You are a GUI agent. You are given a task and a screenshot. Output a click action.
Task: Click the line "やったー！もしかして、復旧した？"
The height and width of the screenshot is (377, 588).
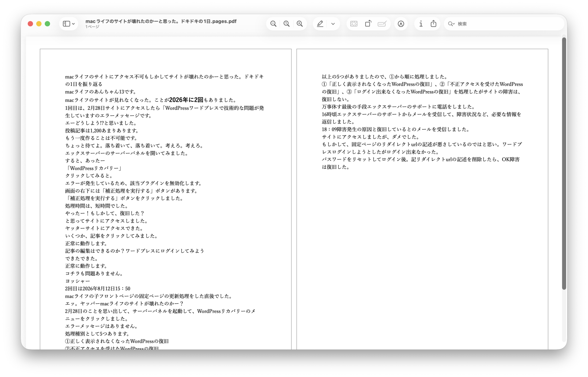pos(105,213)
